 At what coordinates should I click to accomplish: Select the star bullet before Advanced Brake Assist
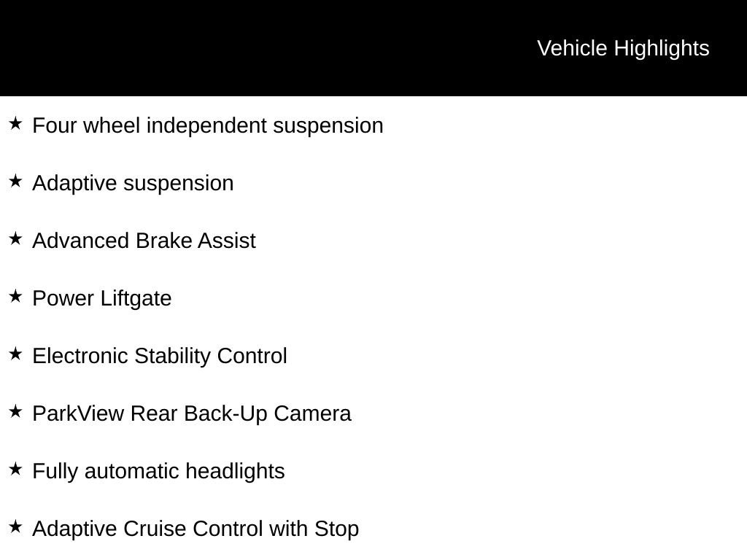[15, 238]
